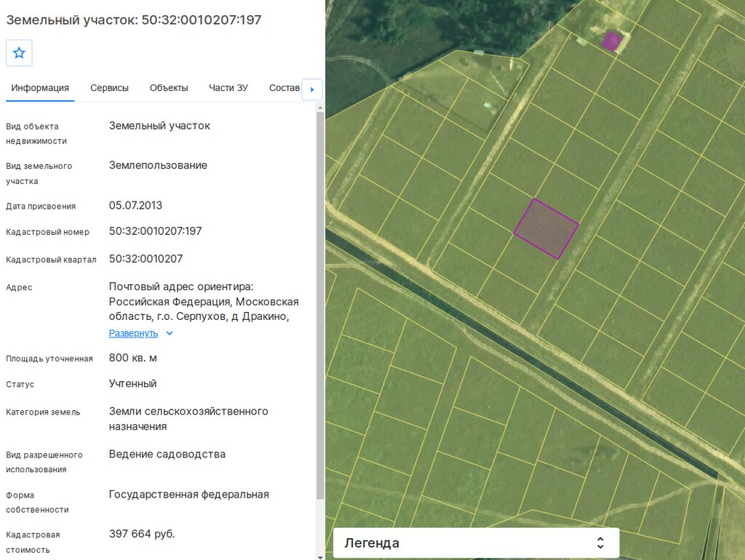The height and width of the screenshot is (560, 745).
Task: Click the small magenta-filled parcel on map
Action: point(611,41)
